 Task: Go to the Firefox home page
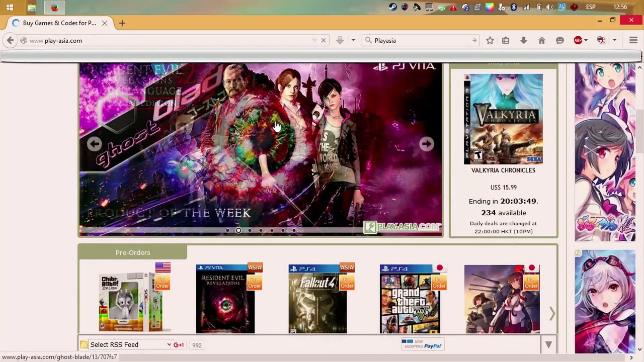click(542, 40)
